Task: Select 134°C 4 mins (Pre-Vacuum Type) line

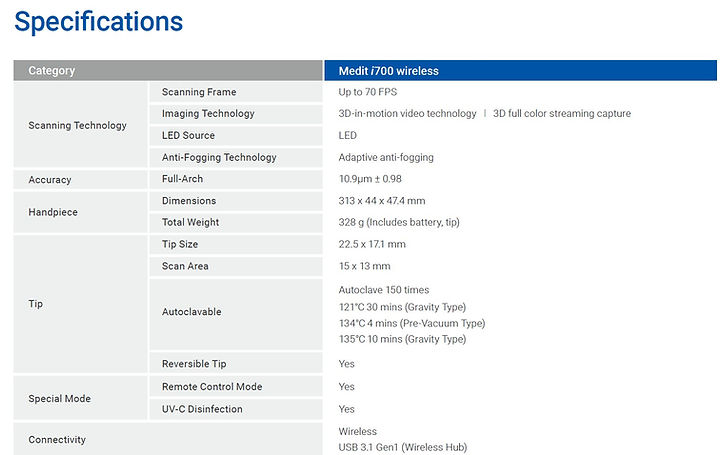Action: [412, 323]
